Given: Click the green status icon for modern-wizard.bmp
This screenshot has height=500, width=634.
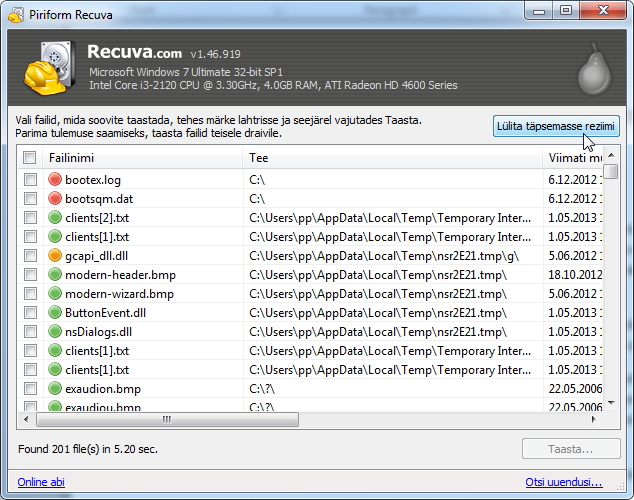Looking at the screenshot, I should coord(55,293).
